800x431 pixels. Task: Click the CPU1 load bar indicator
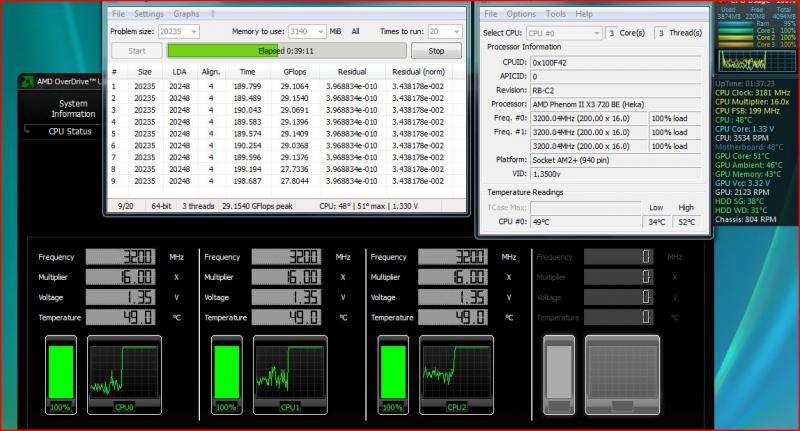point(227,375)
